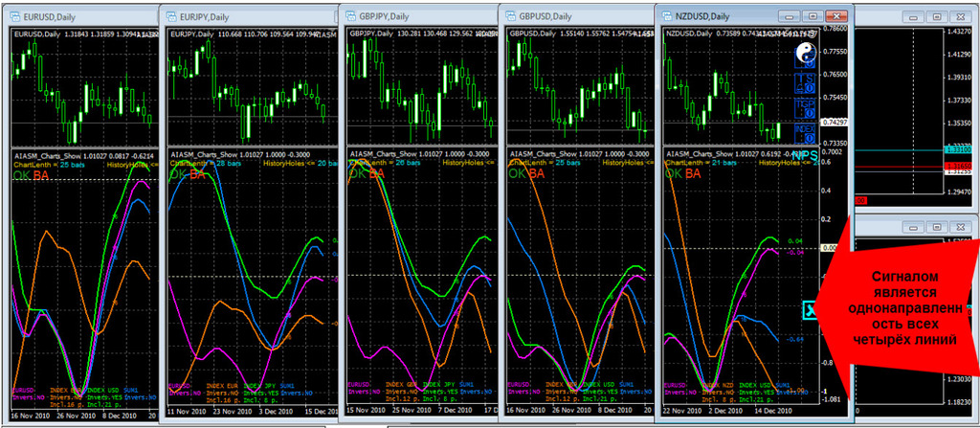The image size is (980, 428).
Task: Click the 'INDEX JPY' legend label on EURJPY
Action: (x=258, y=386)
